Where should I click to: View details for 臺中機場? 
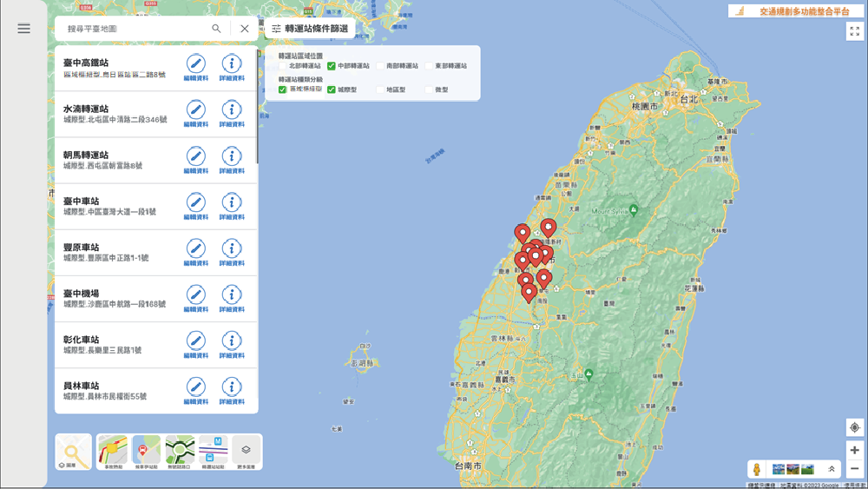point(232,299)
